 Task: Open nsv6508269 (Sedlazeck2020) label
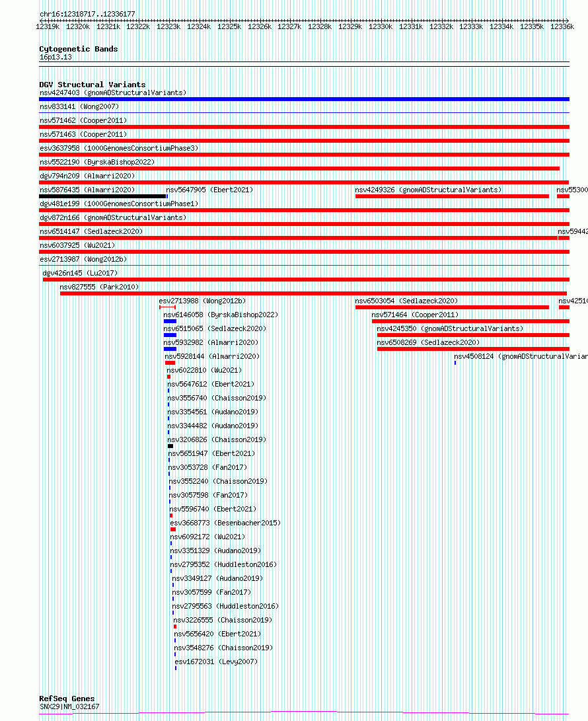click(x=428, y=342)
